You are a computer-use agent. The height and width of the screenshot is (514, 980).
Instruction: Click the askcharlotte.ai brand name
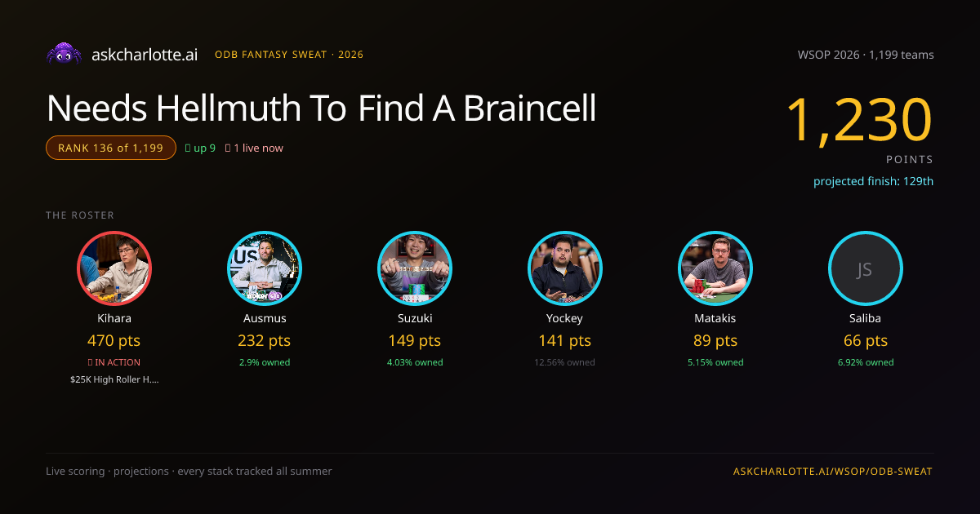coord(145,55)
